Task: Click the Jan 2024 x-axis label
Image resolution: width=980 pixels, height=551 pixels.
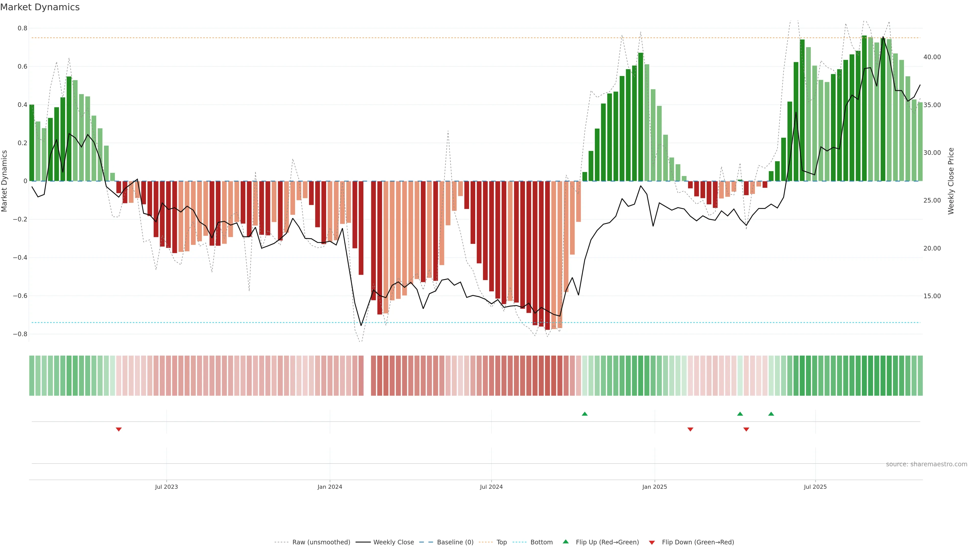Action: (330, 487)
